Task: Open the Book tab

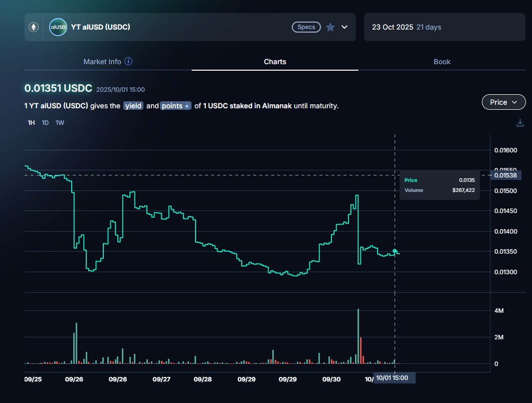Action: pyautogui.click(x=442, y=62)
